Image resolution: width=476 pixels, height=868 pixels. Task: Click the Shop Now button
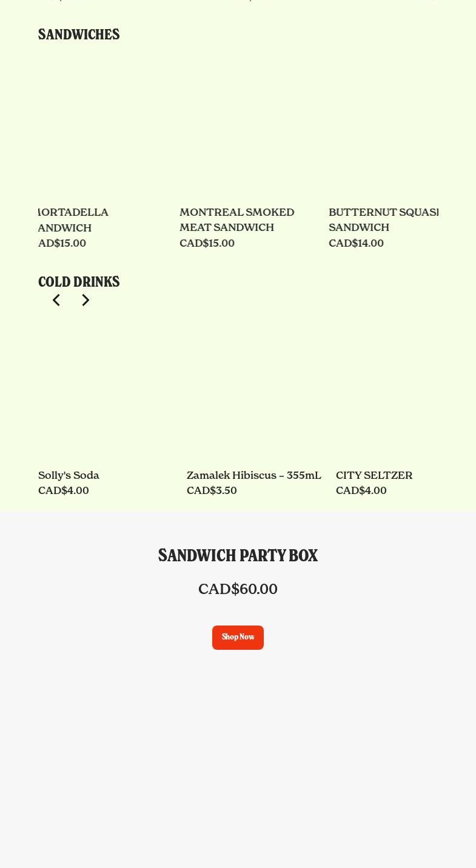[238, 637]
